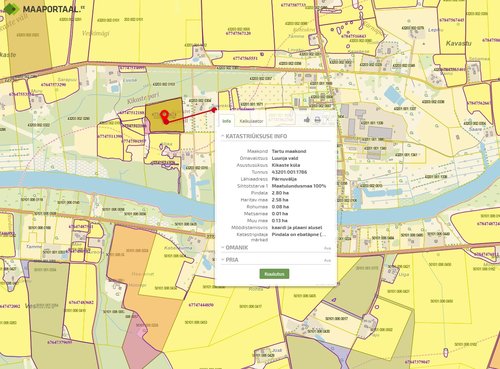Screen dimensions: 500x369
Task: Open the Kalkulaator tab
Action: tap(252, 121)
